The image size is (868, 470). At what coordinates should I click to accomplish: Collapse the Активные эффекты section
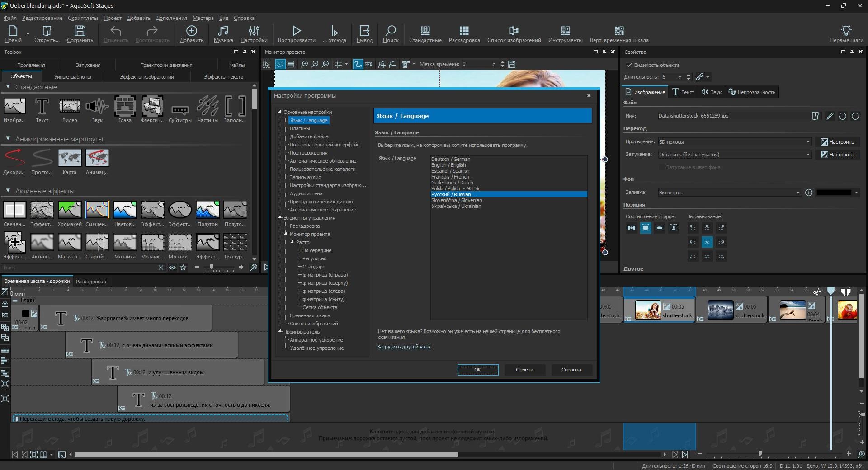coord(8,191)
